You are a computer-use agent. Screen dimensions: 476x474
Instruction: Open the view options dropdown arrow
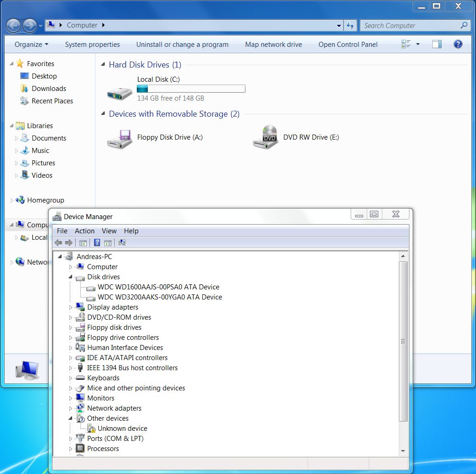coord(418,45)
